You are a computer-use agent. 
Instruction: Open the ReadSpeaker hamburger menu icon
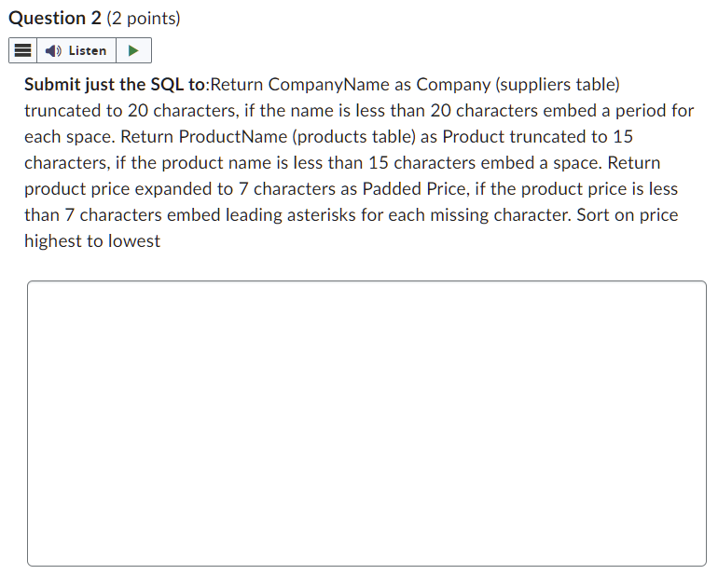pos(22,50)
